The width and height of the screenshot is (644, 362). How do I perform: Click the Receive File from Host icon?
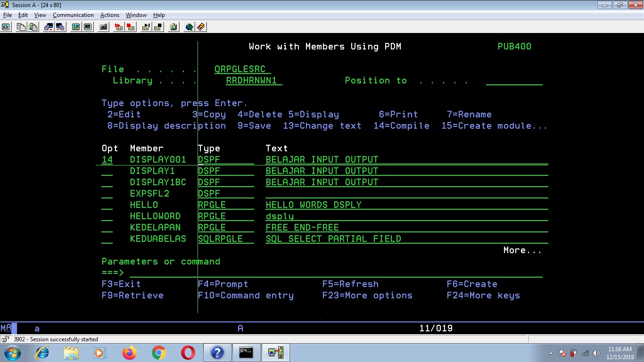pos(60,27)
